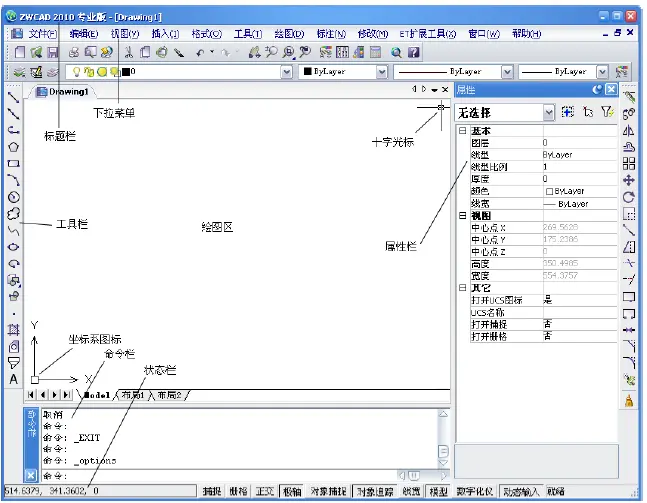Select the Drawing1 document tab
The width and height of the screenshot is (647, 503).
(x=63, y=92)
